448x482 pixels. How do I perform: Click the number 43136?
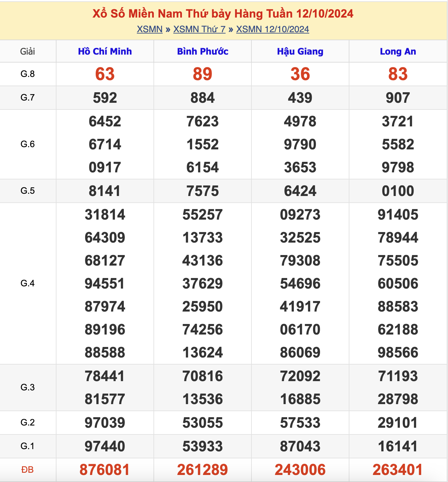point(203,260)
